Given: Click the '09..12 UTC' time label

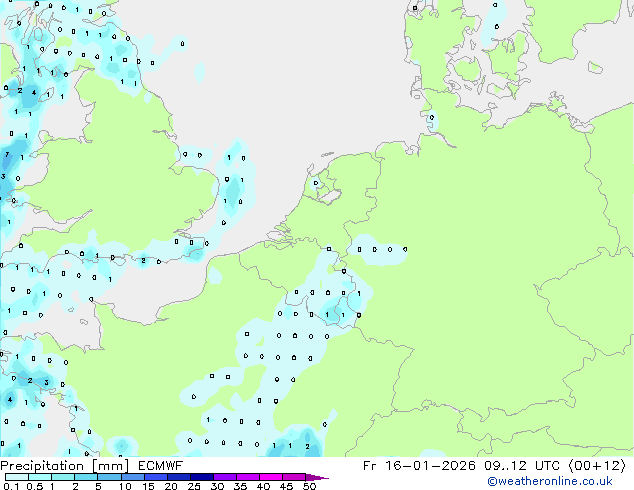Looking at the screenshot, I should click(x=522, y=466).
